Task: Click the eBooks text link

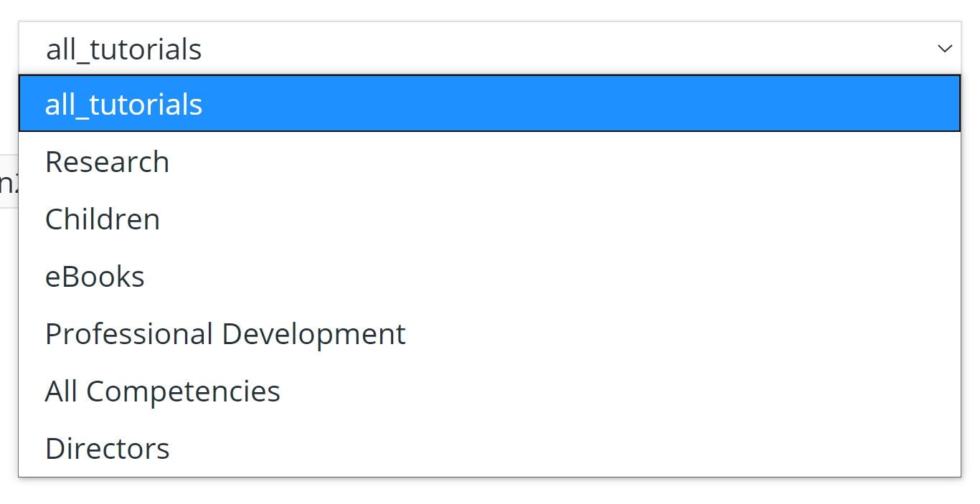Action: (x=95, y=276)
